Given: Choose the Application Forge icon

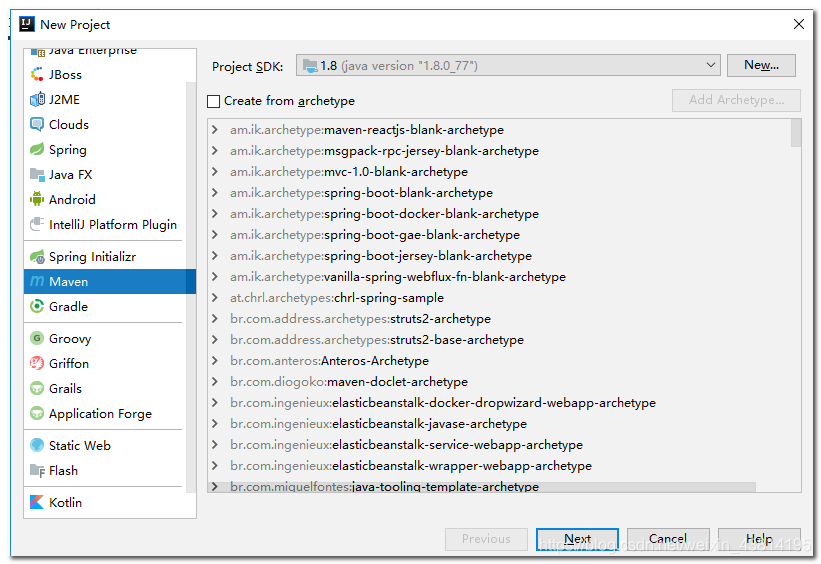Looking at the screenshot, I should (37, 414).
